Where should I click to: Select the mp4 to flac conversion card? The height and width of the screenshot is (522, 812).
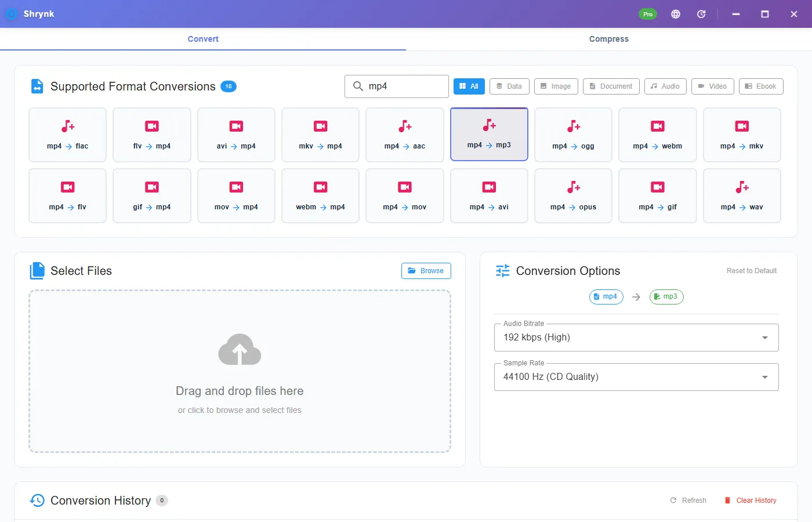coord(67,135)
